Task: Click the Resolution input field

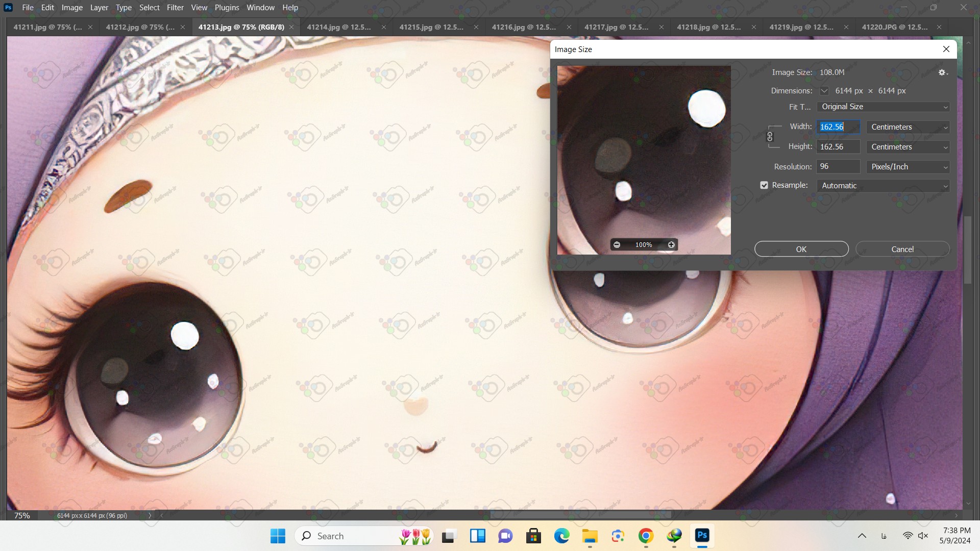Action: tap(838, 166)
